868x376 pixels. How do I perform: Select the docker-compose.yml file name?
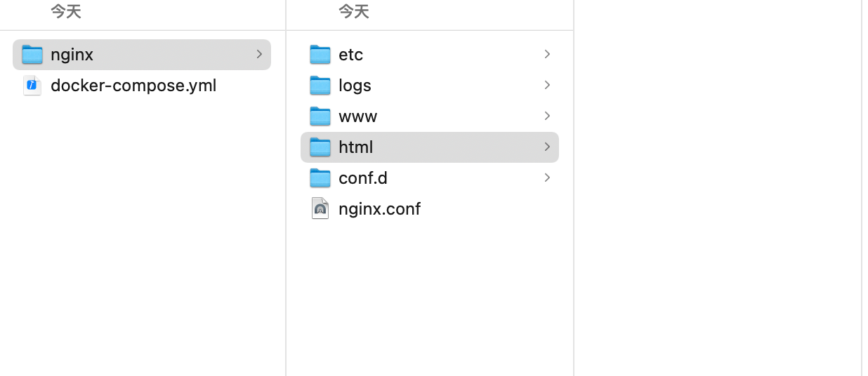(133, 86)
